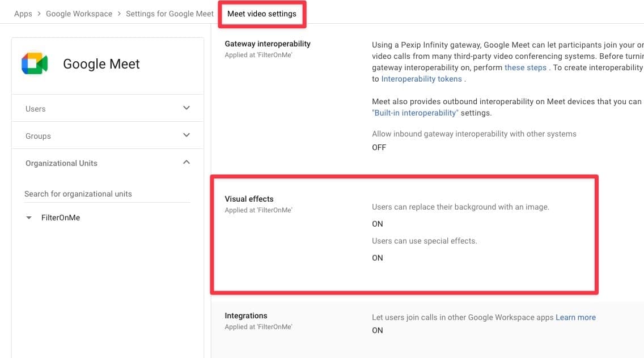This screenshot has width=644, height=358.
Task: Open Settings for Google Meet breadcrumb
Action: 170,14
